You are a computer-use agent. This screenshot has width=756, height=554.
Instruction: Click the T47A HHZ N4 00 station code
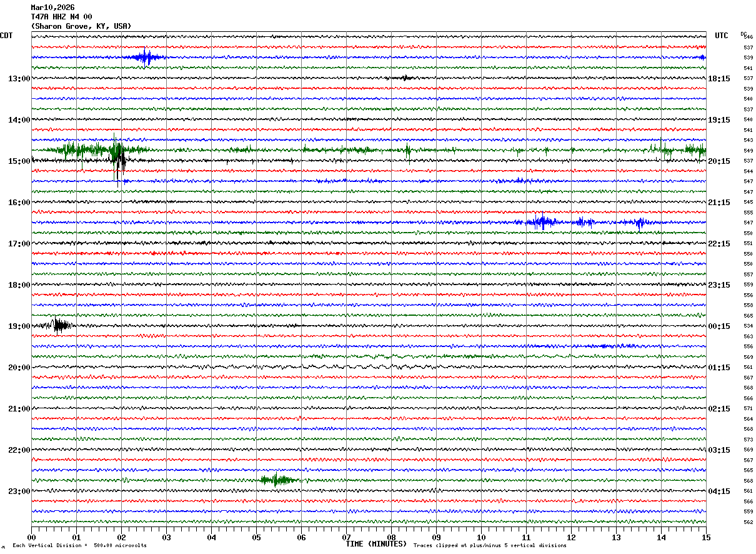click(x=61, y=17)
